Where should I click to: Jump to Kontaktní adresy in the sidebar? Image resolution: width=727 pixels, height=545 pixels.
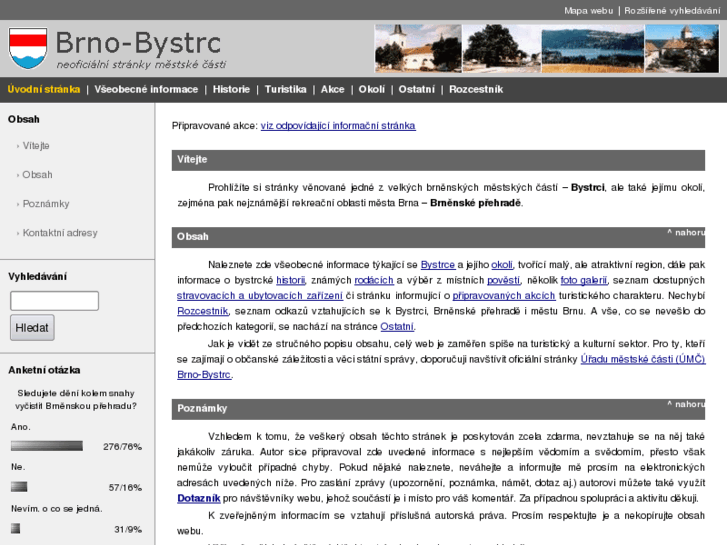[x=60, y=233]
